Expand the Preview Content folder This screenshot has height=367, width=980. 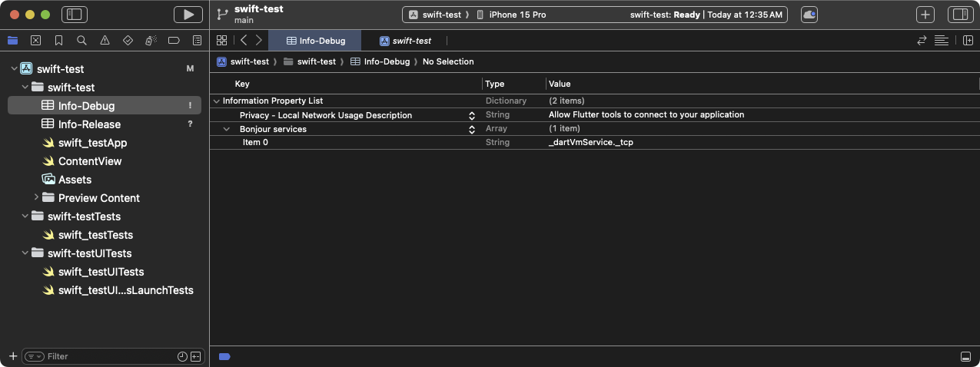coord(36,198)
